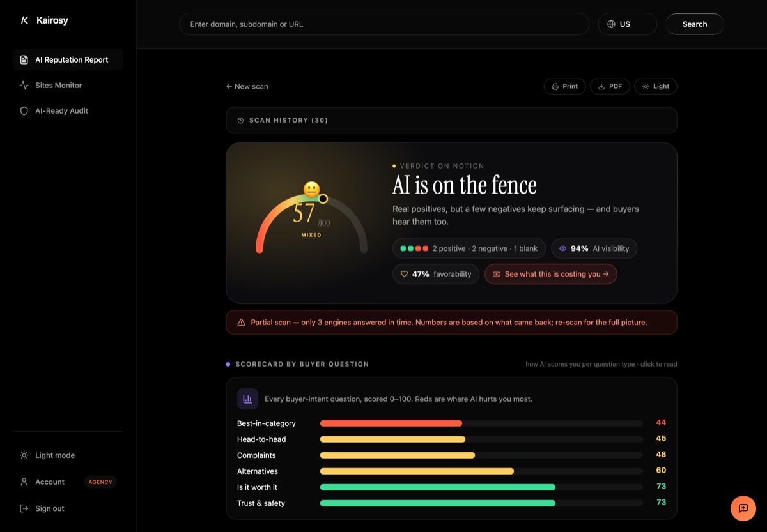Open the Alternatives row
Screen dimensions: 767x532
point(451,471)
